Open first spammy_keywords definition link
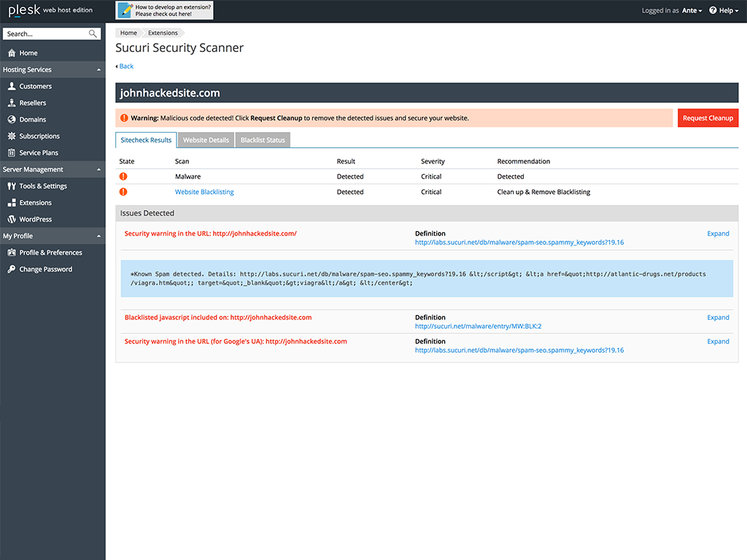The height and width of the screenshot is (560, 747). pyautogui.click(x=519, y=242)
